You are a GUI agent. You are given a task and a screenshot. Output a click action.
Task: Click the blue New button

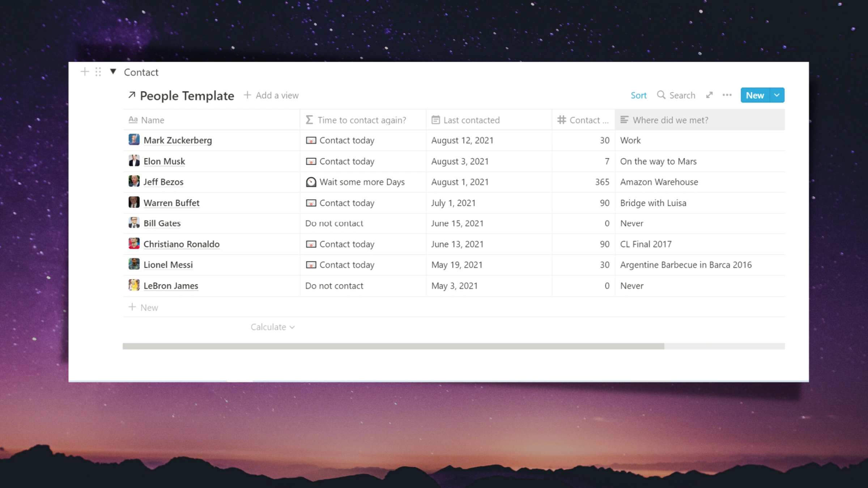click(x=755, y=95)
